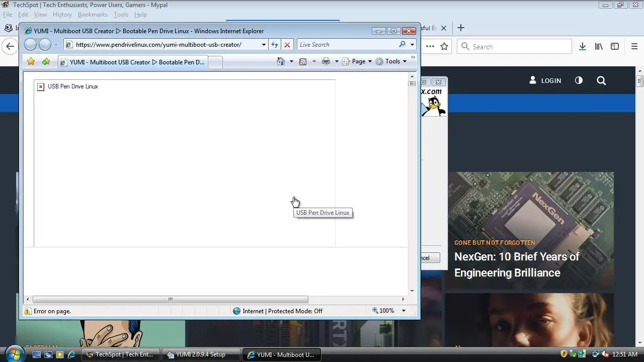Screen dimensions: 644x362
Task: Open the IE Page menu
Action: tap(357, 61)
